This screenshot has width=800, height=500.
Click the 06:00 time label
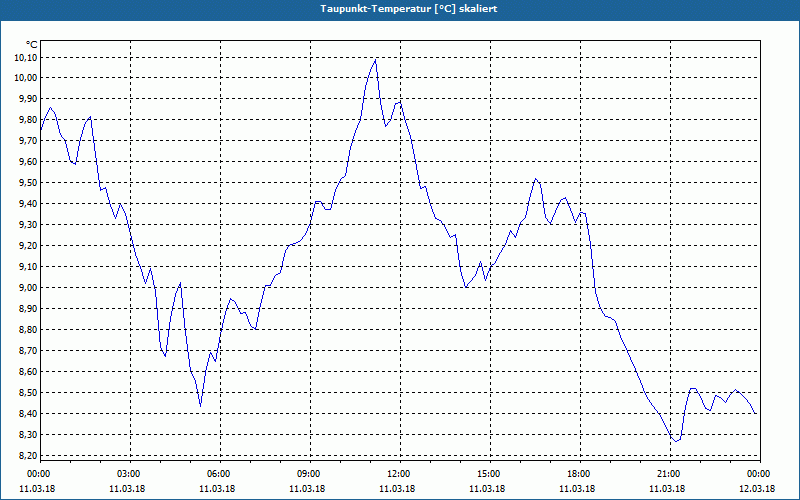(218, 474)
